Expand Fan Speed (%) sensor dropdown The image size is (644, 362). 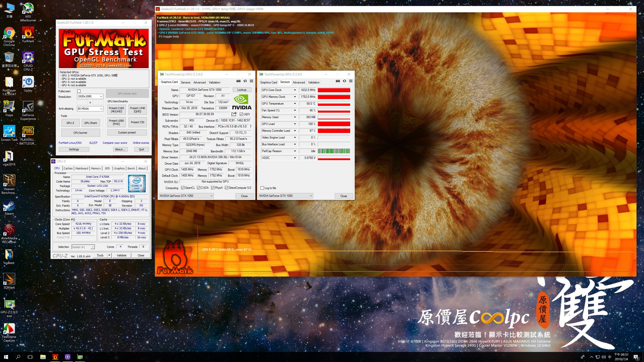coord(295,110)
